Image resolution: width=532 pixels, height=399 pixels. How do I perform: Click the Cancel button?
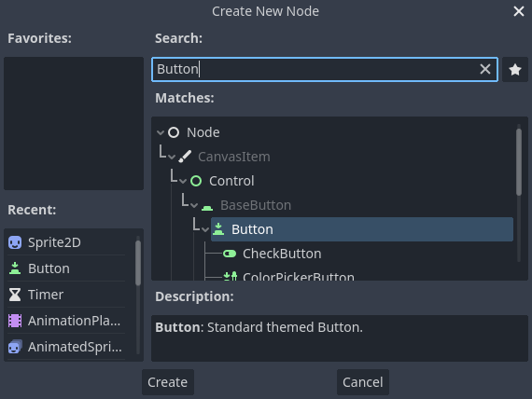[363, 382]
